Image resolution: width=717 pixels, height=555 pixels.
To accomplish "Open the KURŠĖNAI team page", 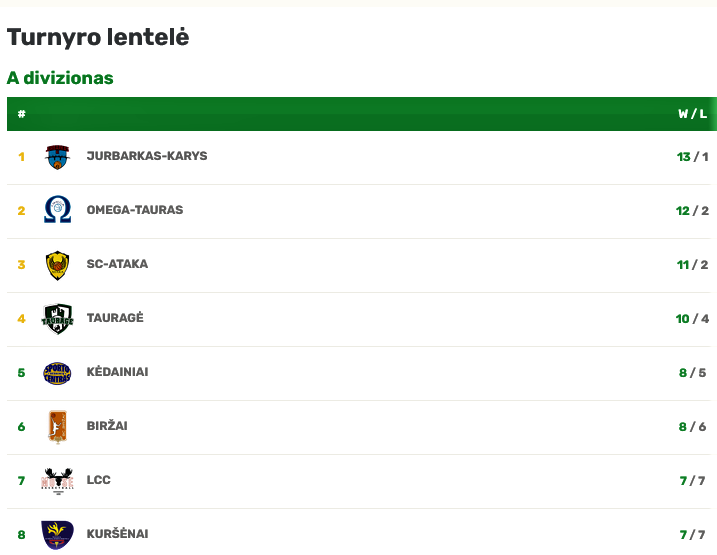I will click(x=118, y=533).
